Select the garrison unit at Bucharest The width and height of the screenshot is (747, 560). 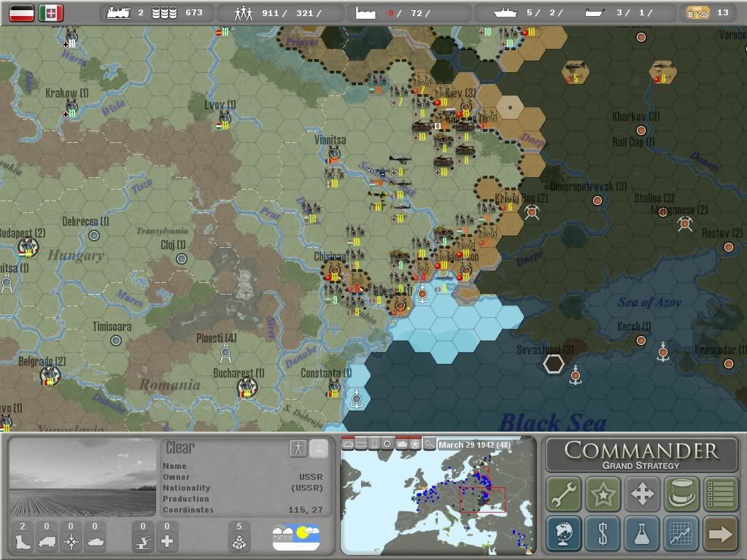(x=247, y=387)
